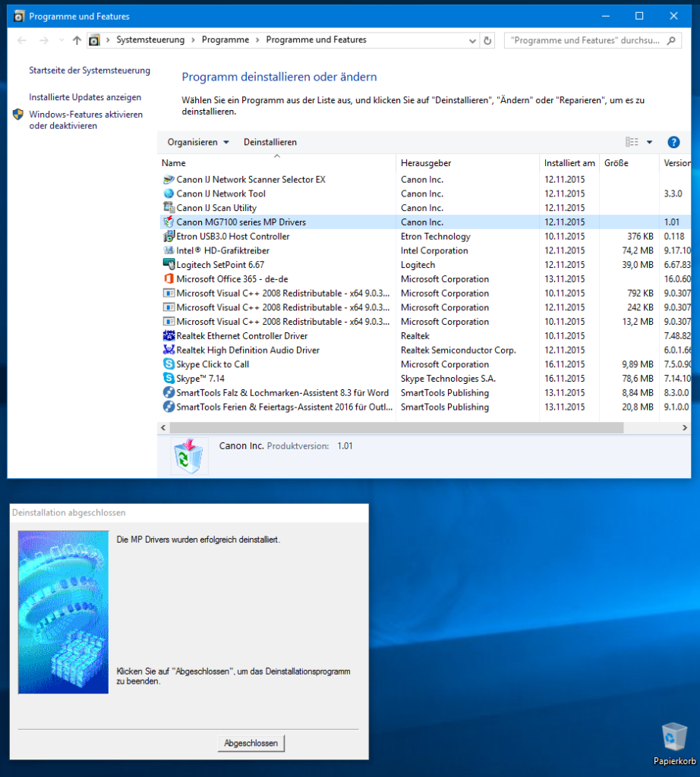
Task: Click the Abgeschlossen button in dialog
Action: [251, 743]
